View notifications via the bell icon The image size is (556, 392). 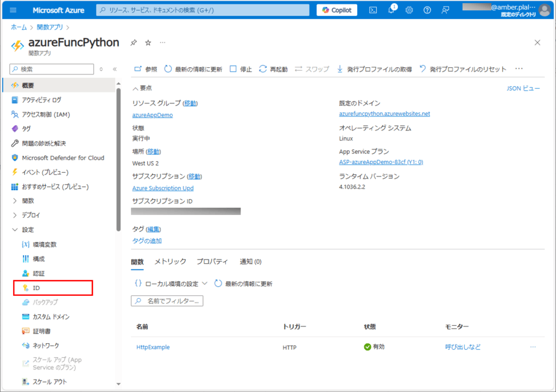click(x=390, y=10)
